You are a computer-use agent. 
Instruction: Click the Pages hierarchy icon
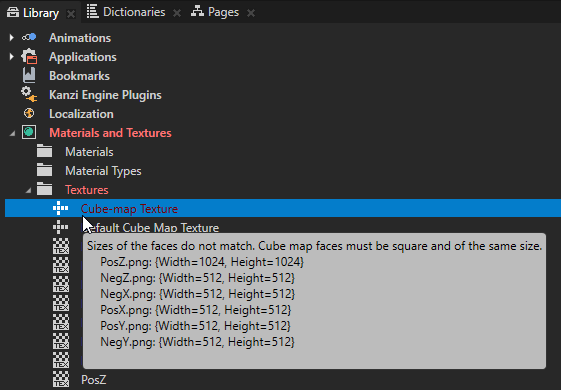[197, 11]
